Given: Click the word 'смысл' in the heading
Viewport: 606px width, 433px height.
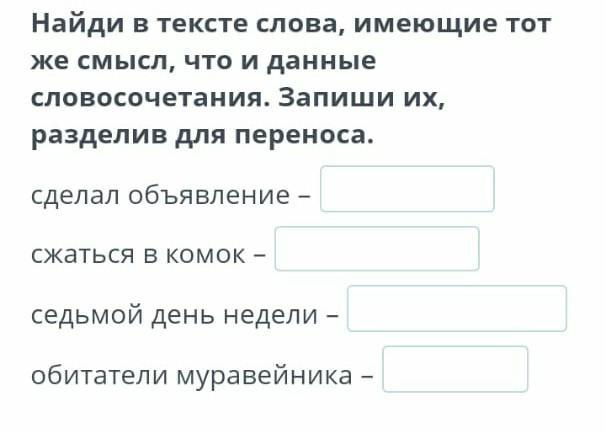Looking at the screenshot, I should click(119, 61).
